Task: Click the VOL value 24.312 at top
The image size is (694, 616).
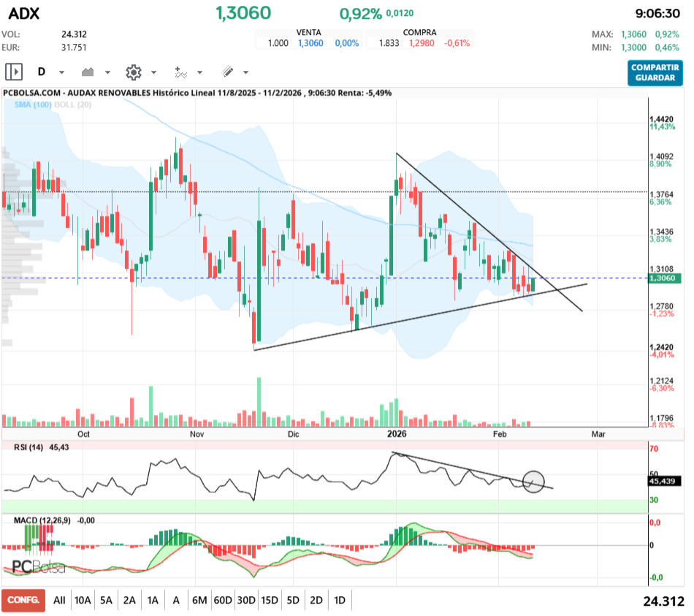Action: [x=74, y=34]
